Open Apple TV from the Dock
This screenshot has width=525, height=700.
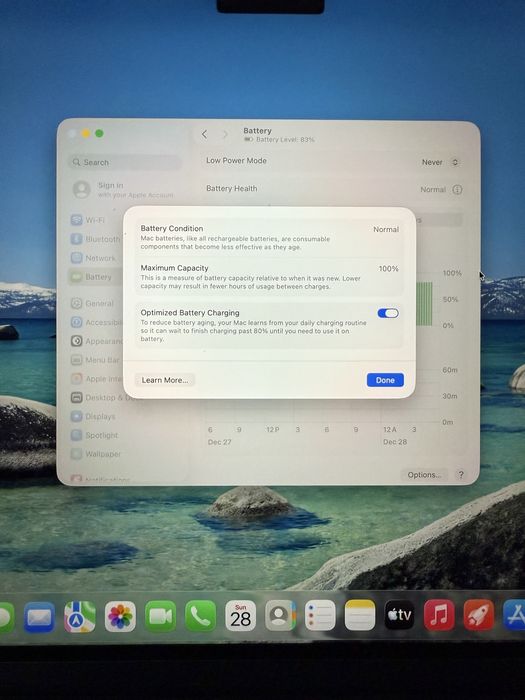coord(400,615)
